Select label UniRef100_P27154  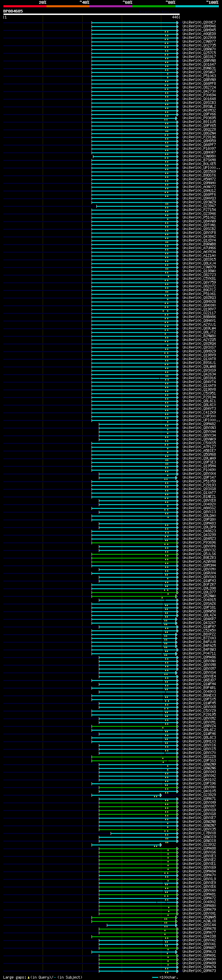pos(199,210)
